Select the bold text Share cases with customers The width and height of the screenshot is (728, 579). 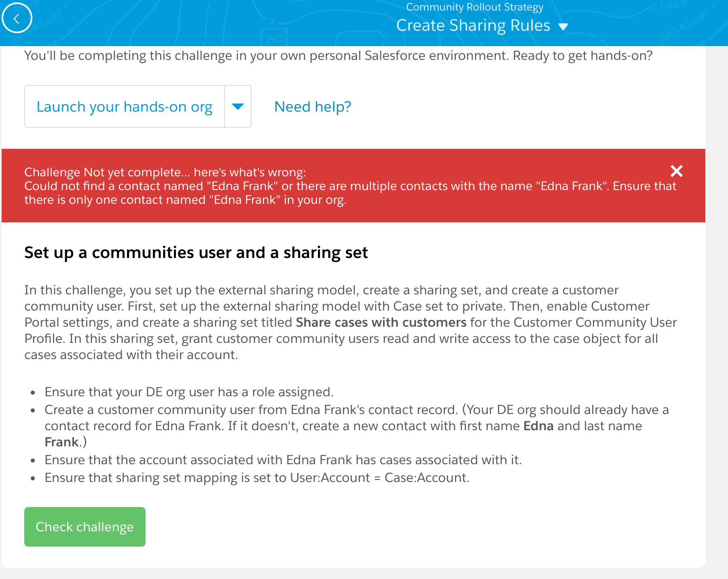381,322
